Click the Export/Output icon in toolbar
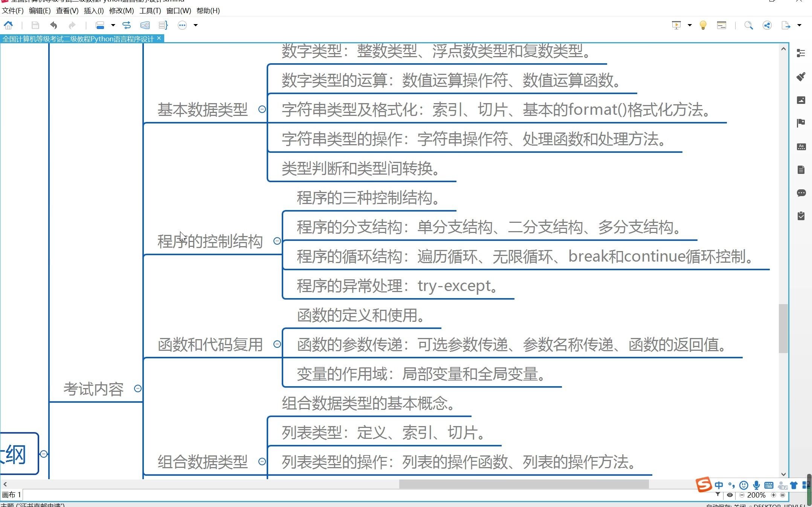812x507 pixels. pos(789,24)
